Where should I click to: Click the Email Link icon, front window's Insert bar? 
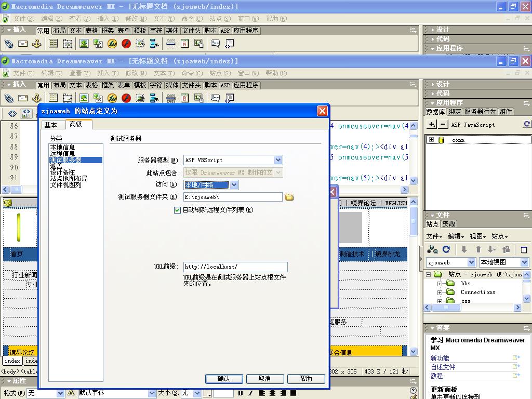23,98
